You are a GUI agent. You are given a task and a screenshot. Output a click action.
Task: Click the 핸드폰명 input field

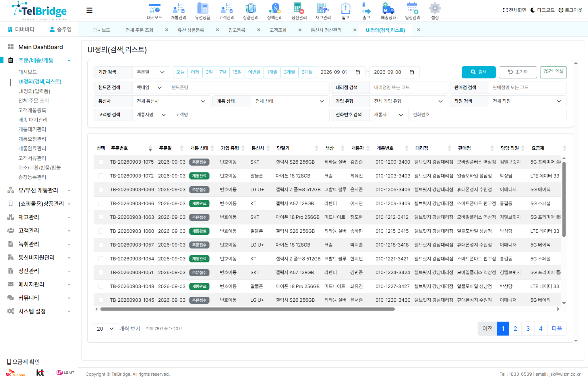[248, 88]
